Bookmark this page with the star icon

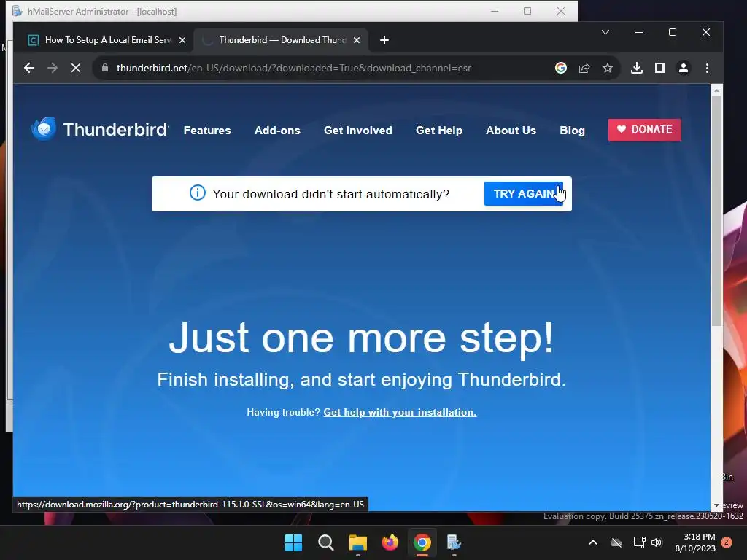[608, 68]
